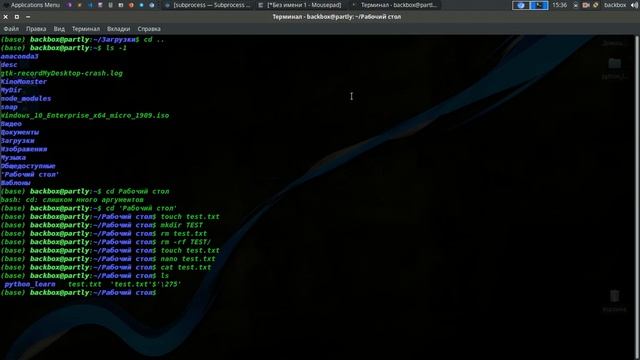Click the 'mkdir TEST' command text
The image size is (640, 360).
pos(182,225)
